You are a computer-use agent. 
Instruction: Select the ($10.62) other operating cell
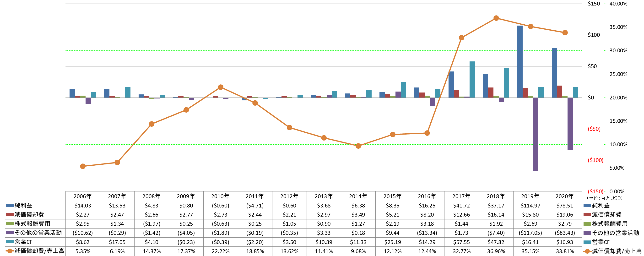[x=83, y=233]
